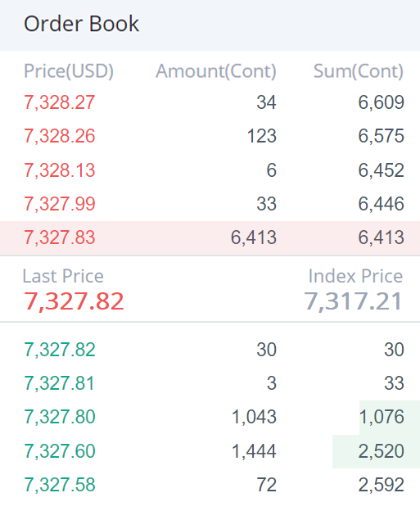Click the Order Book panel title

pos(81,24)
